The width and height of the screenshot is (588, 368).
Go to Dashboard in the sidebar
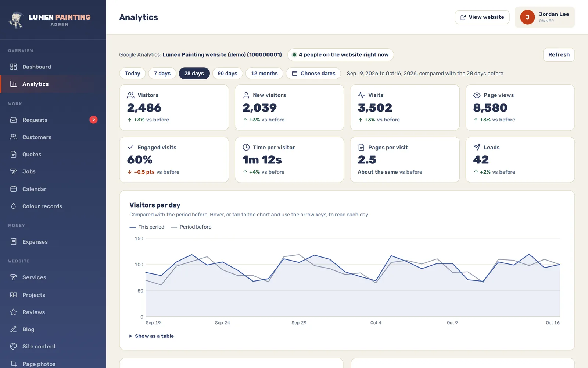pyautogui.click(x=53, y=67)
